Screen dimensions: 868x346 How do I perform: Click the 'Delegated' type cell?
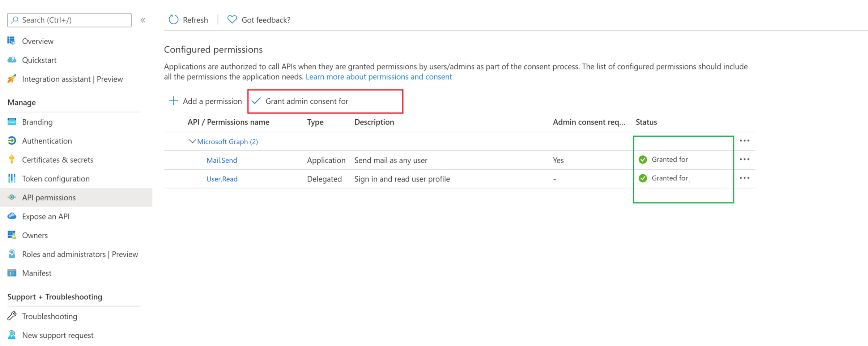[x=324, y=179]
